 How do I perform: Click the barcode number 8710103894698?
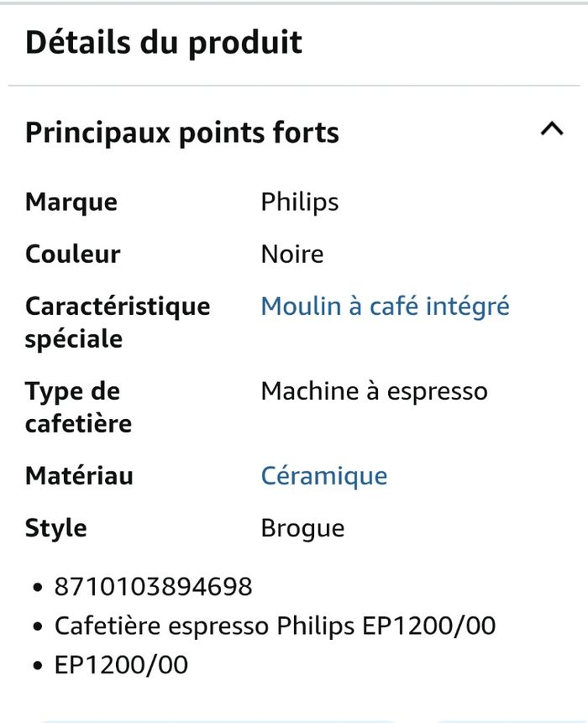click(x=153, y=588)
